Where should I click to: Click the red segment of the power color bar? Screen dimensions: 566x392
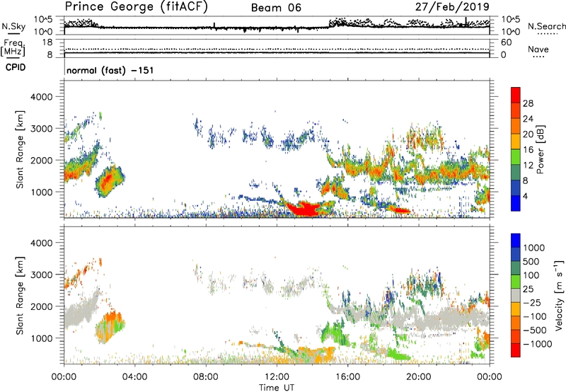(x=516, y=95)
